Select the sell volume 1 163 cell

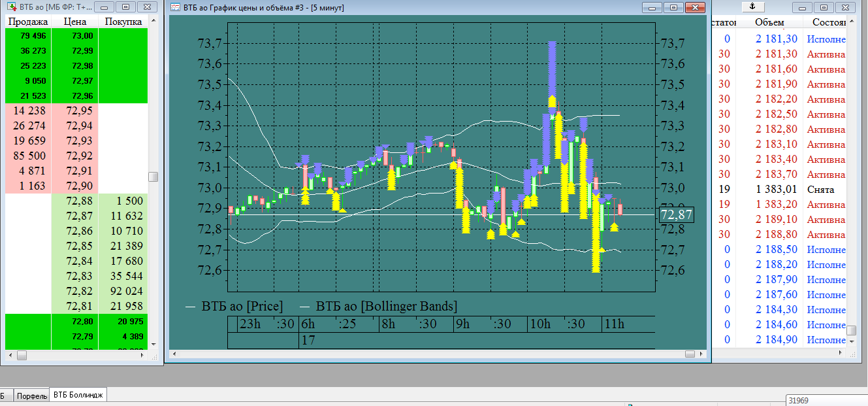(x=28, y=186)
